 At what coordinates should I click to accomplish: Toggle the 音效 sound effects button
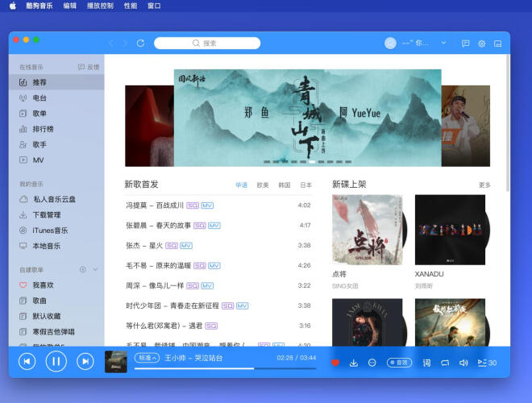(399, 363)
